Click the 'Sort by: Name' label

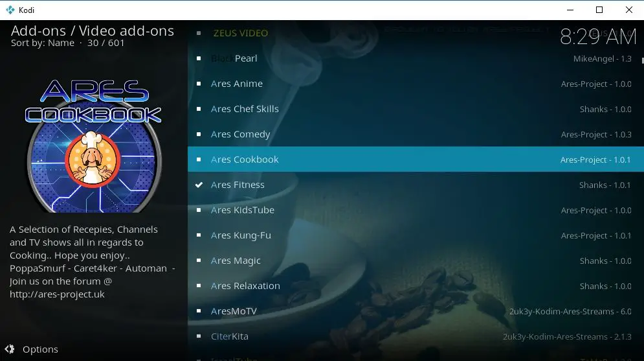43,43
